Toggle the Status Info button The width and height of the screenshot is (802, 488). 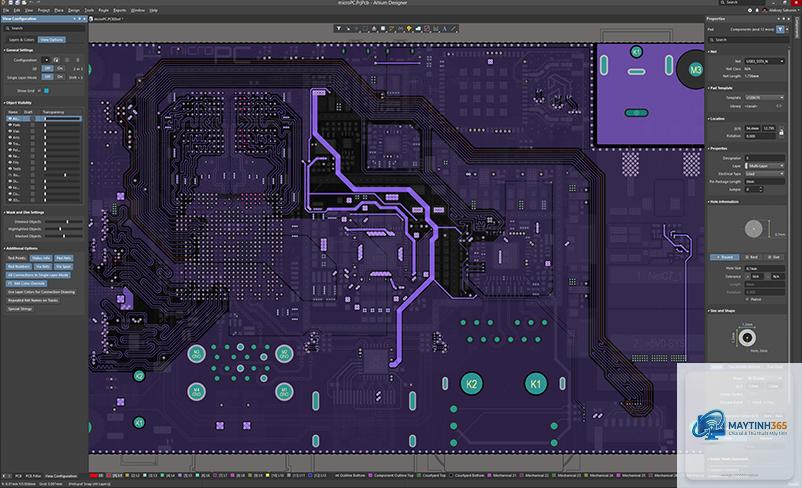coord(41,258)
